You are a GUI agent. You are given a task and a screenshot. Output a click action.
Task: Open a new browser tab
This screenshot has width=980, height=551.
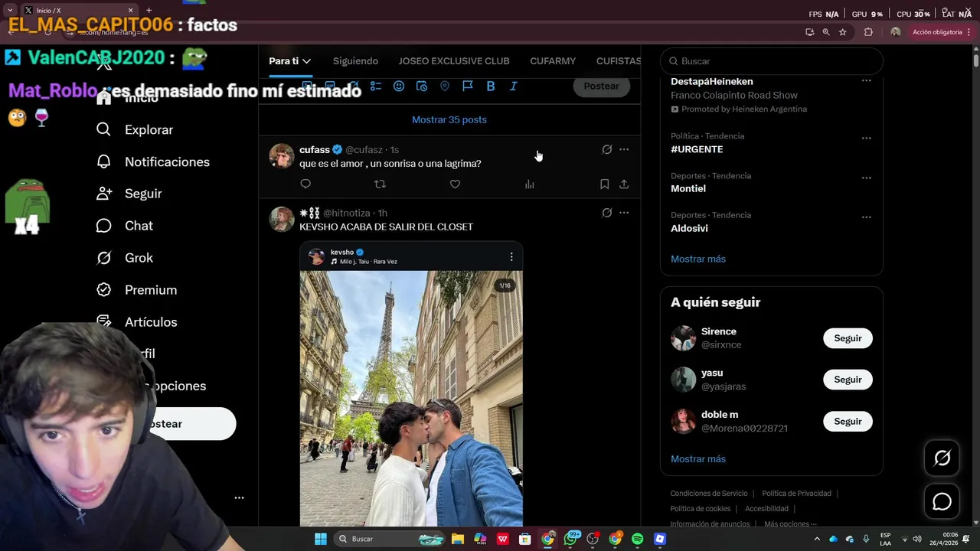(x=149, y=11)
